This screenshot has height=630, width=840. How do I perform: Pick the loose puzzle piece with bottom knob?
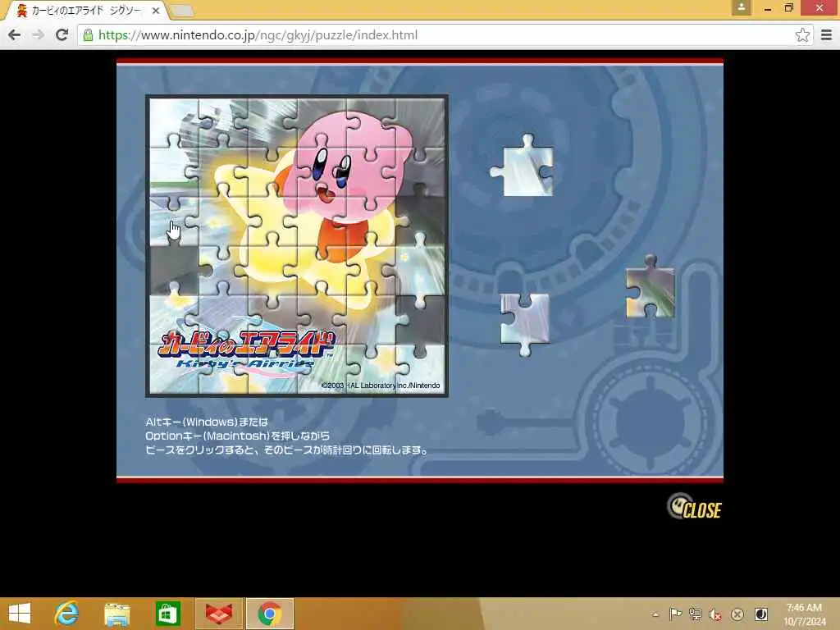click(x=525, y=322)
